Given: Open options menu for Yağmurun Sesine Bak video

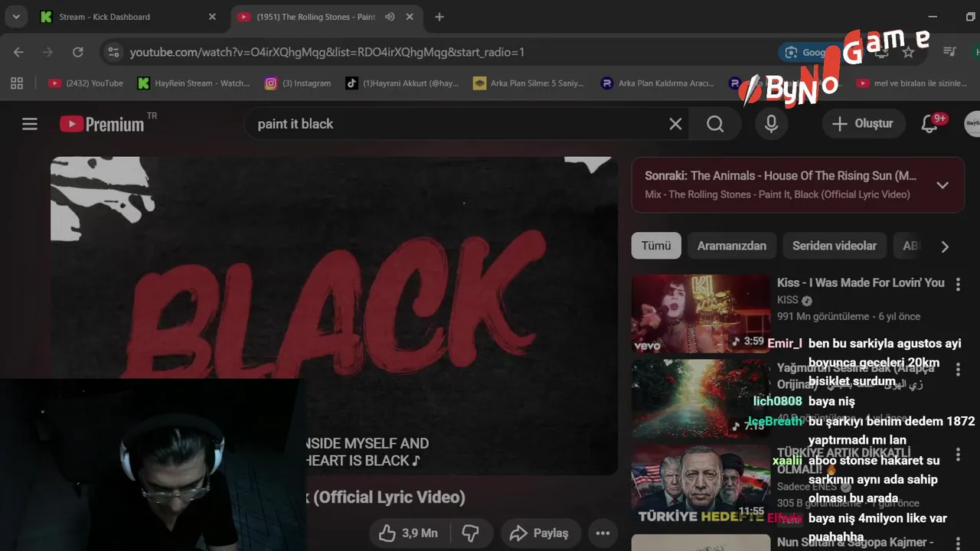Looking at the screenshot, I should (x=958, y=370).
